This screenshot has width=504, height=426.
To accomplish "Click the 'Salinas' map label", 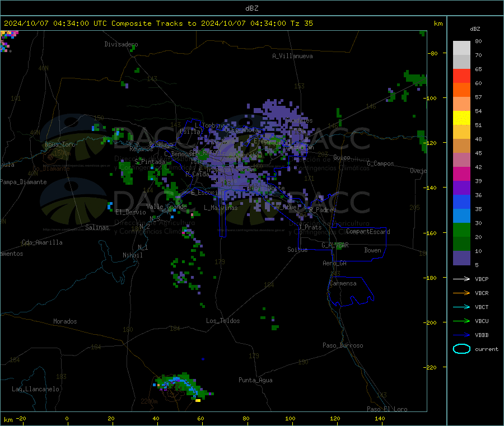I will [x=97, y=227].
